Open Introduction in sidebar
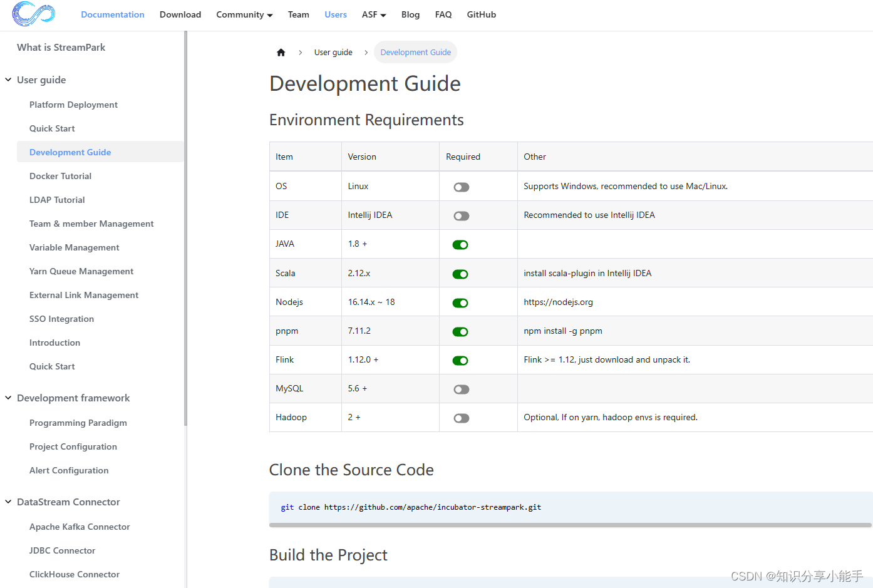Screen dimensions: 873x588 click(54, 343)
